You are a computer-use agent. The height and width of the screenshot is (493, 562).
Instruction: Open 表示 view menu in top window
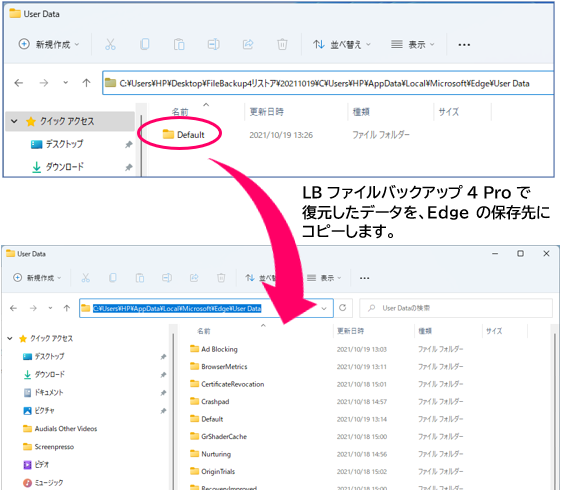(x=413, y=44)
